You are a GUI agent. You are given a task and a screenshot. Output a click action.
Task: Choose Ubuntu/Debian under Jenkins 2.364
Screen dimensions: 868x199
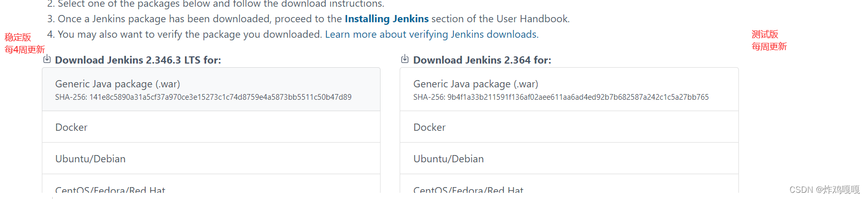[569, 159]
